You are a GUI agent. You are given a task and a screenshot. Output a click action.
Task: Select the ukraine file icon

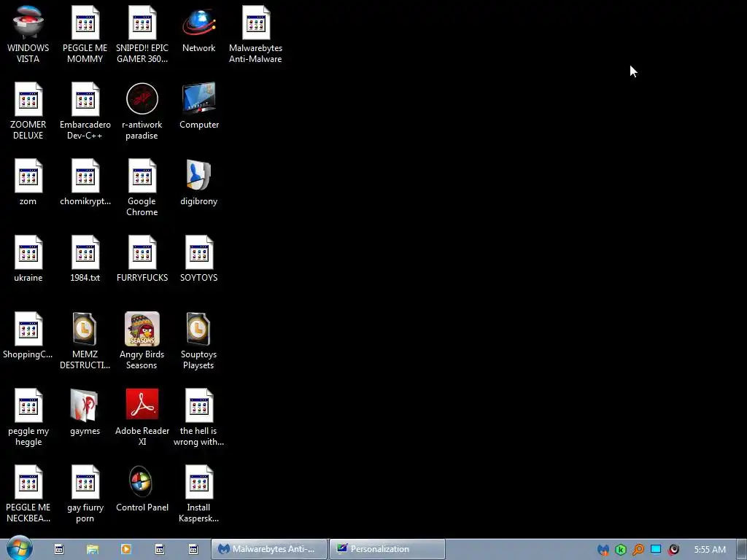click(28, 259)
